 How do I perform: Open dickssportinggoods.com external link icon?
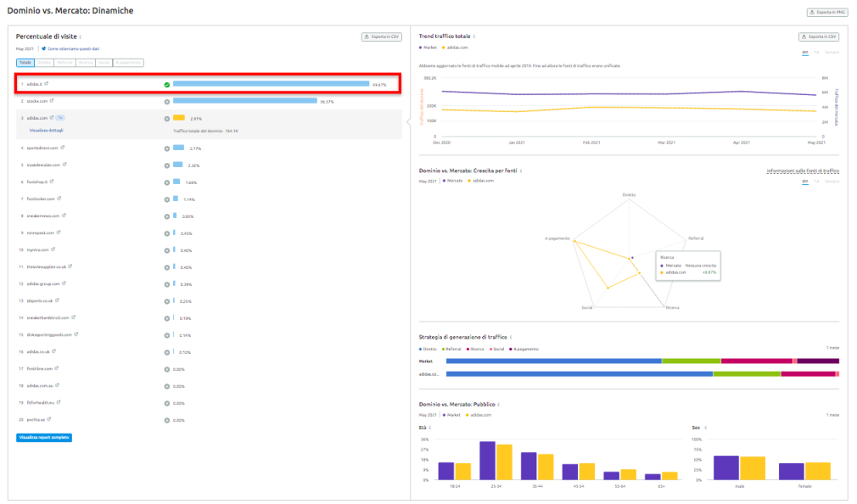click(x=76, y=334)
